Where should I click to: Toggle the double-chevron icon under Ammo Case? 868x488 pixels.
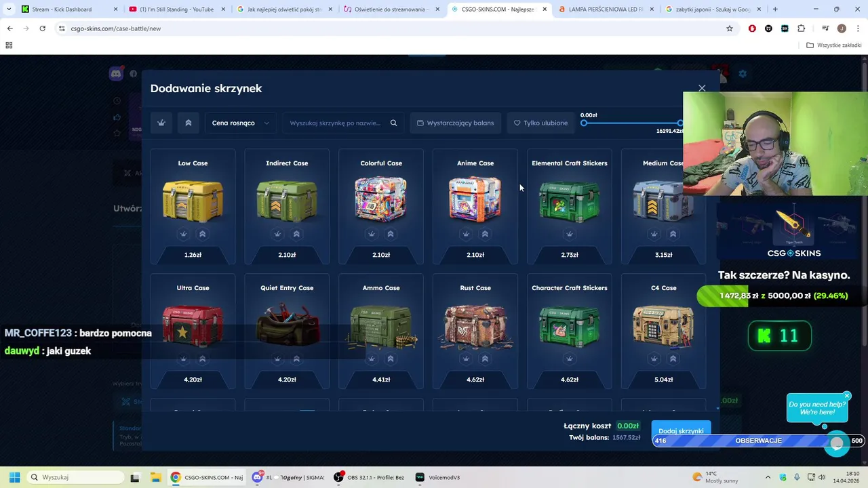[391, 359]
